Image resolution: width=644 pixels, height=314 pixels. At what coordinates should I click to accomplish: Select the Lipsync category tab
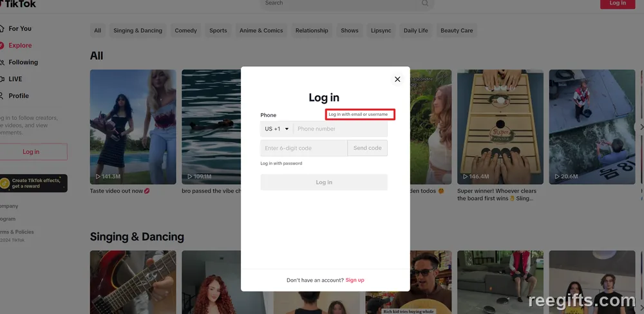point(381,30)
